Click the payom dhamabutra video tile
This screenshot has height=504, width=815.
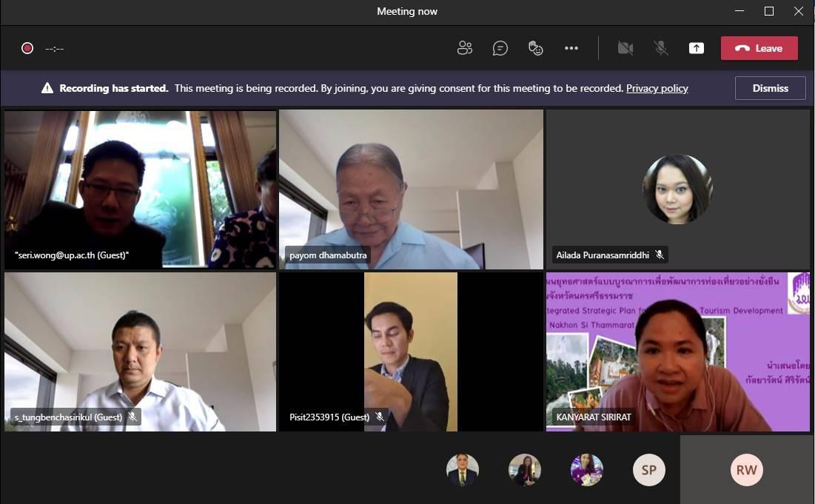(411, 189)
